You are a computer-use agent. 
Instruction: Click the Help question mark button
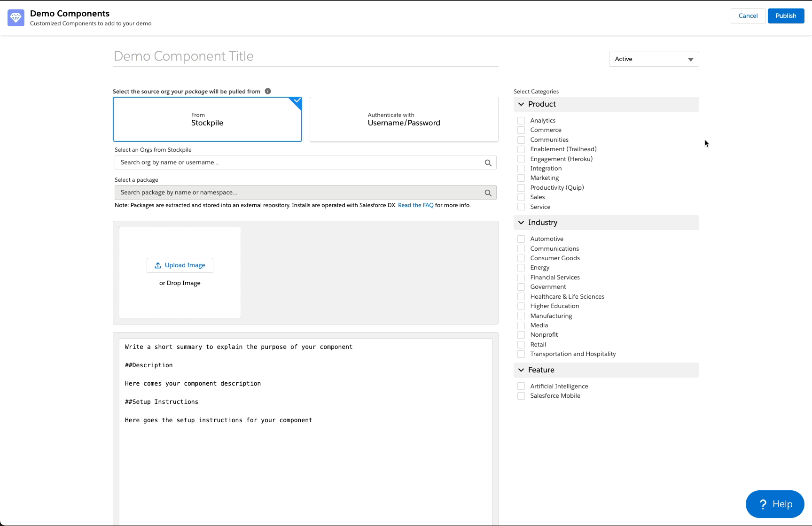click(x=775, y=504)
